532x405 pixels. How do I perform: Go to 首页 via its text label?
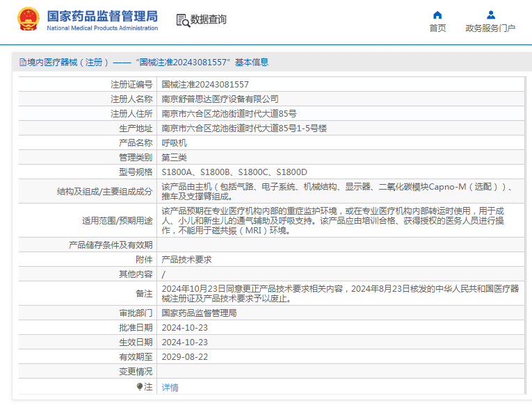click(x=437, y=28)
